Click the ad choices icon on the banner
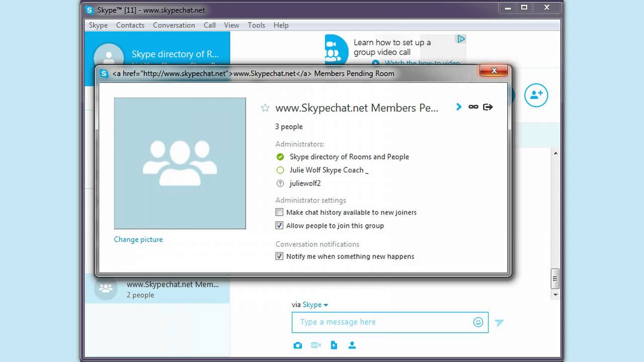Screen dimensions: 644x362 click(460, 39)
